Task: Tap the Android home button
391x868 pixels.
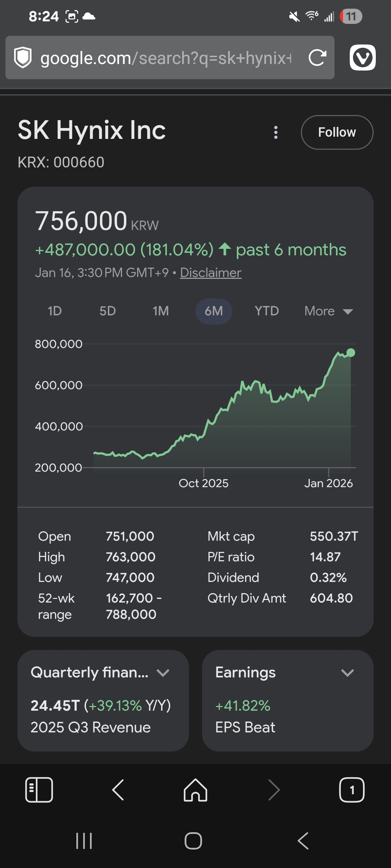Action: 193,841
